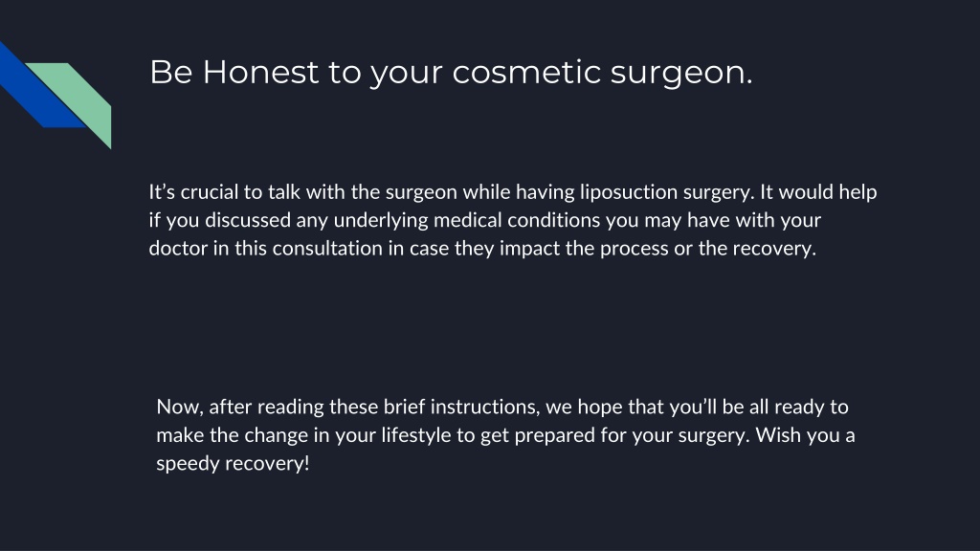Click the word 'surgeon.' in the title
The height and width of the screenshot is (551, 980).
click(x=681, y=74)
